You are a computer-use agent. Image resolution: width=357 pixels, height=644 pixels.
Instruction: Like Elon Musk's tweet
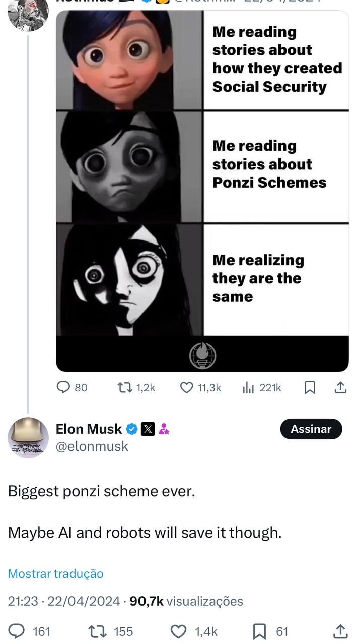(179, 631)
